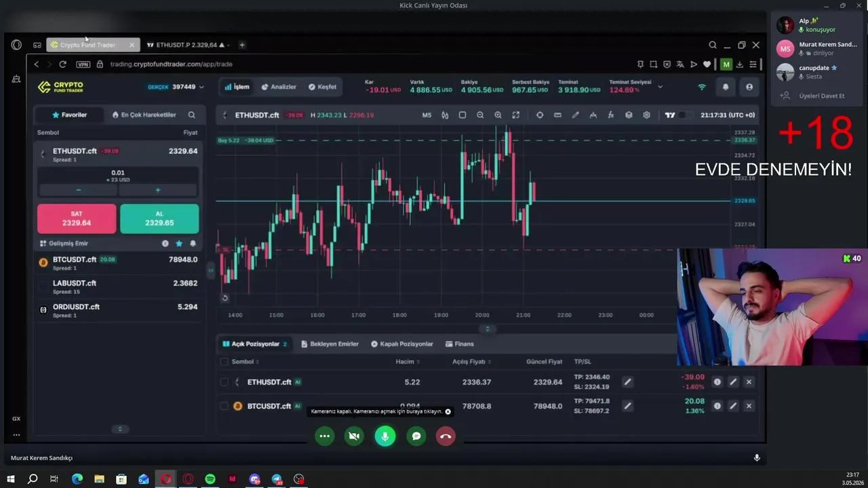Select the pencil drawing tool in chart toolbar
Screen dimensions: 868x488
click(575, 115)
